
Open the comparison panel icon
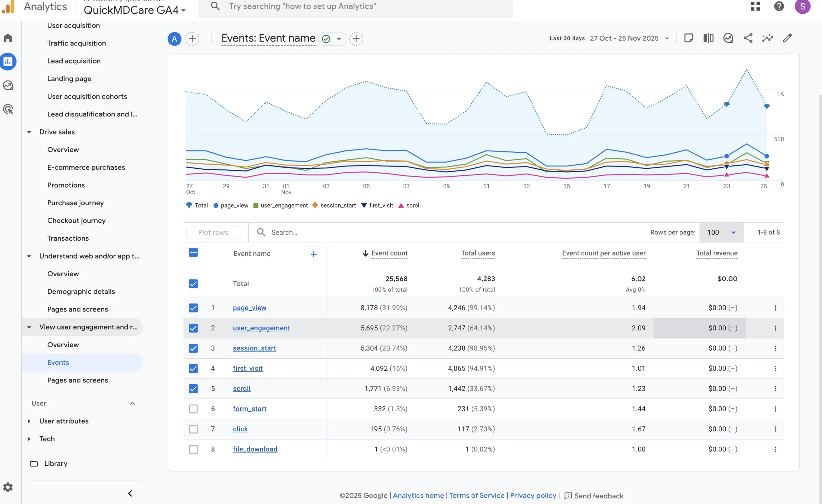point(708,38)
